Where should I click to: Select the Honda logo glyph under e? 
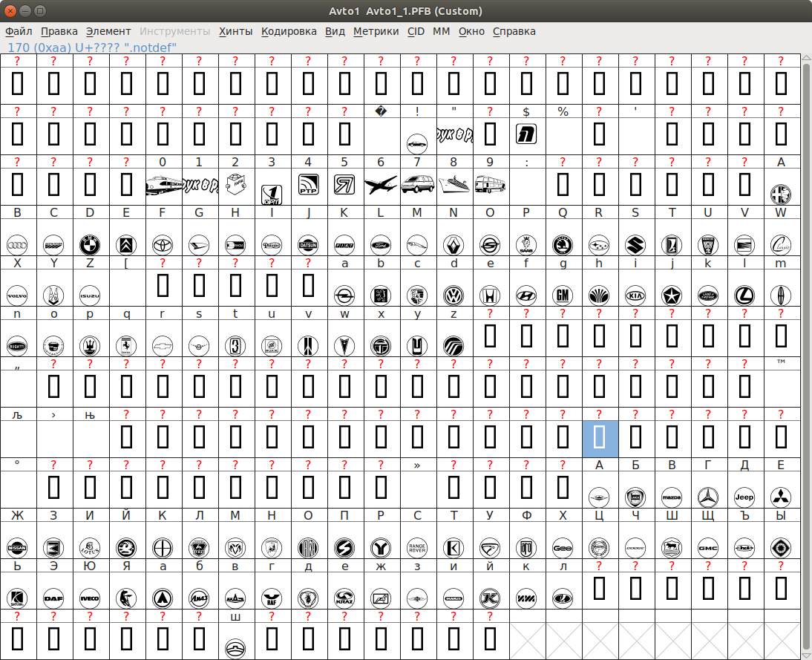[490, 295]
